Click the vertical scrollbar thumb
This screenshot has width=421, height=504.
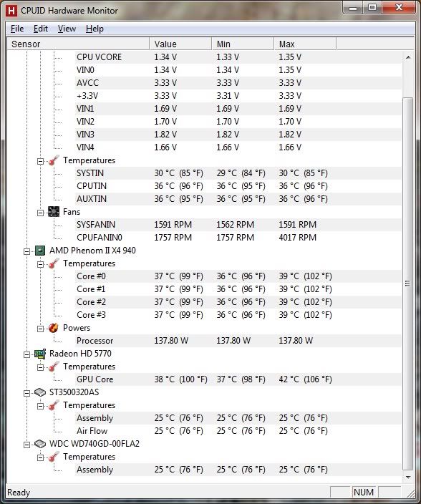click(x=408, y=283)
